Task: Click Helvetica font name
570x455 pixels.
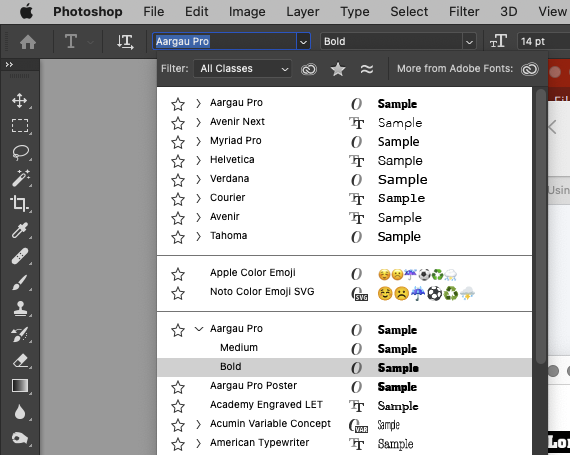Action: [232, 160]
